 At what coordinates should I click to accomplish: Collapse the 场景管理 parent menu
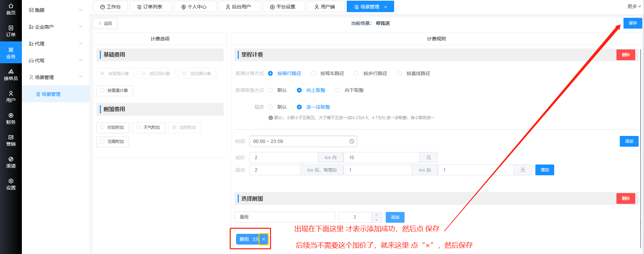[56, 77]
